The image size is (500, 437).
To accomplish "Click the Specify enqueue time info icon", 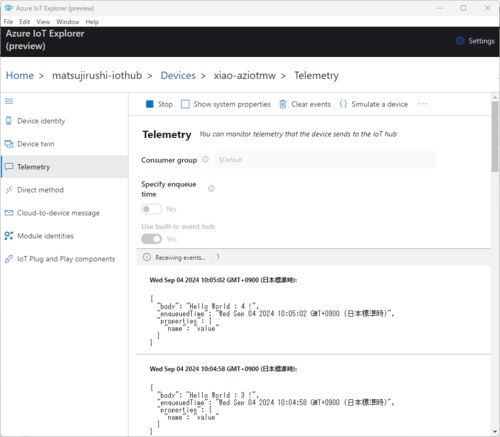I will (211, 189).
